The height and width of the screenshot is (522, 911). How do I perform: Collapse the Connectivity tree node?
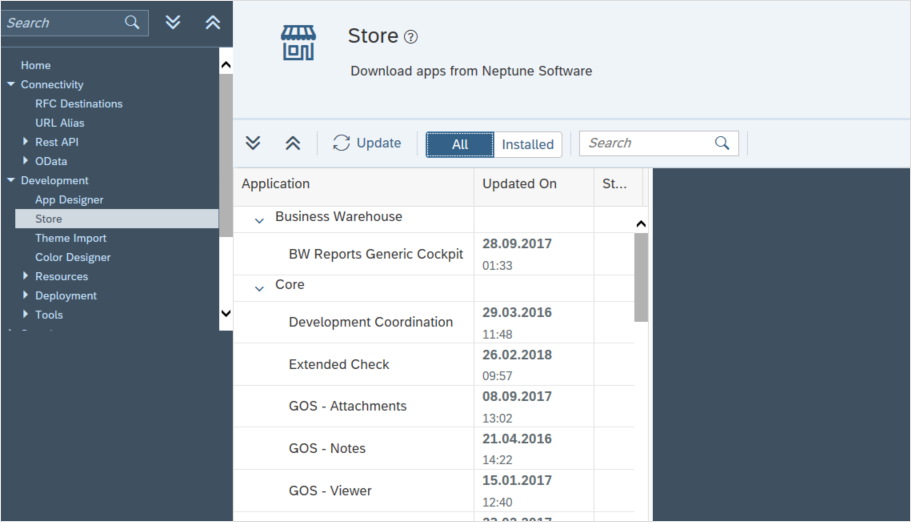click(11, 84)
